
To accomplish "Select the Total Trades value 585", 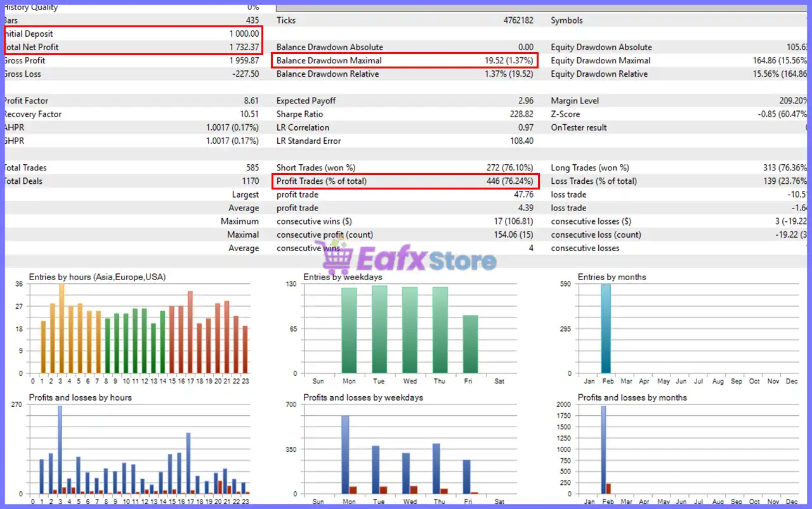I will (252, 167).
